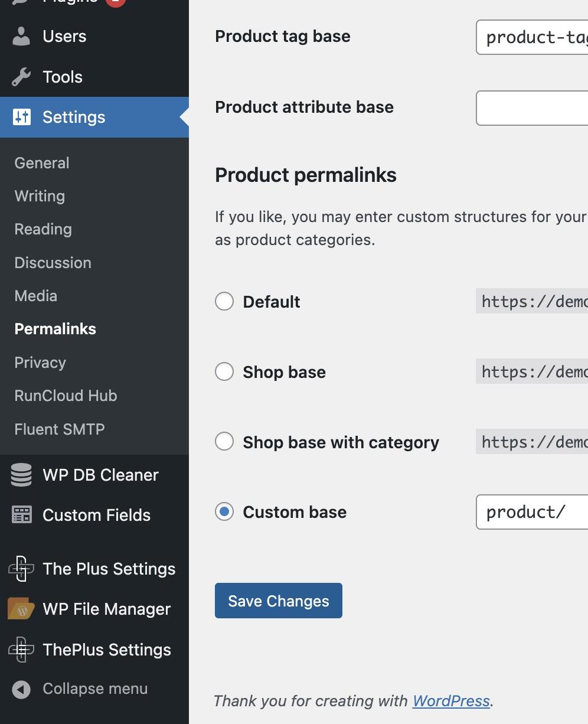
Task: Open the General settings page
Action: (41, 163)
